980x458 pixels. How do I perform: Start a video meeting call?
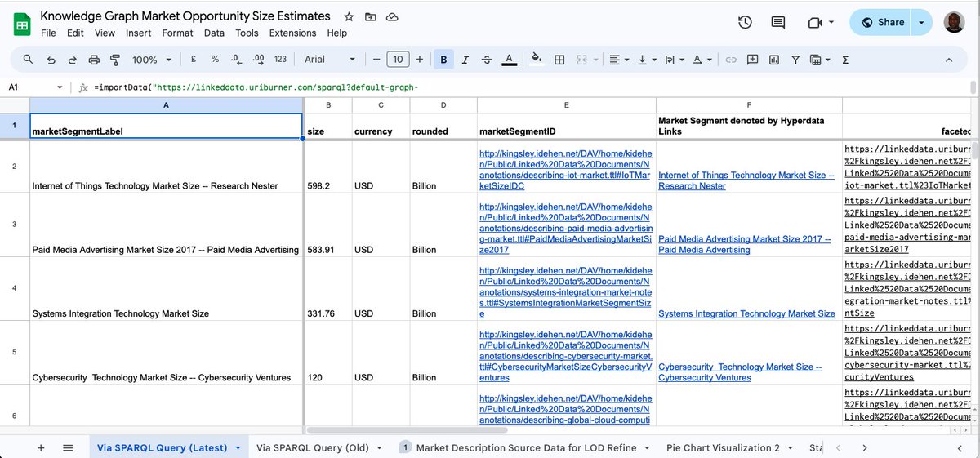pos(814,23)
